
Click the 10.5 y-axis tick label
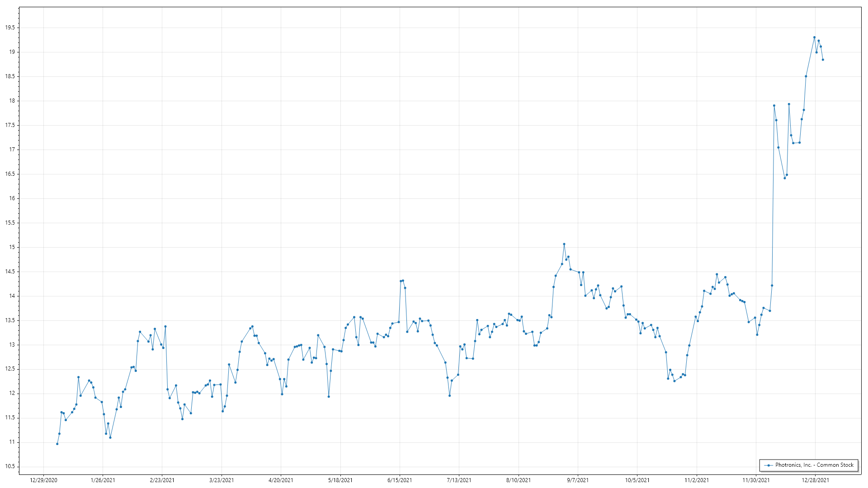tap(10, 467)
